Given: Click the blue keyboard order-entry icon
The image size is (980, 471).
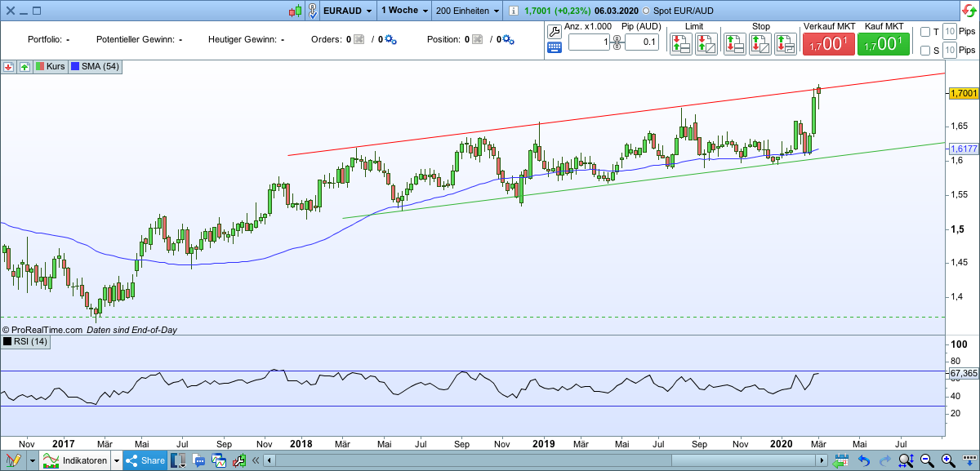Looking at the screenshot, I should click(554, 47).
